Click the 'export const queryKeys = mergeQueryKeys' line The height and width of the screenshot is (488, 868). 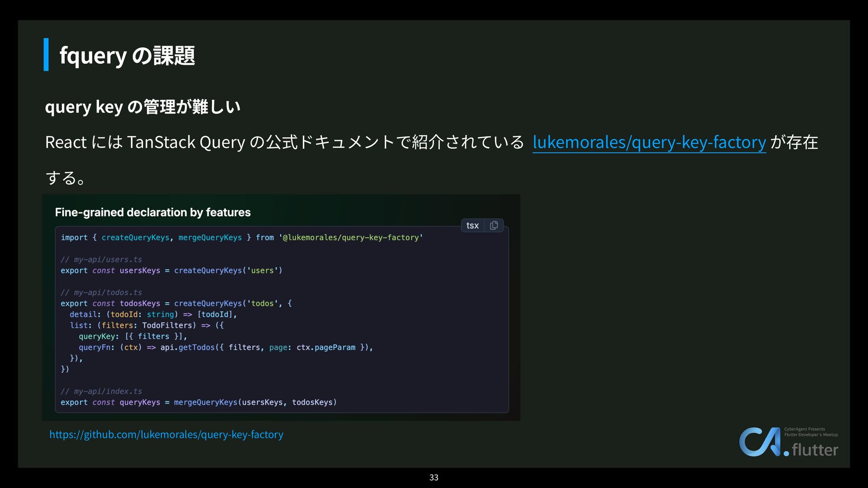pos(199,402)
